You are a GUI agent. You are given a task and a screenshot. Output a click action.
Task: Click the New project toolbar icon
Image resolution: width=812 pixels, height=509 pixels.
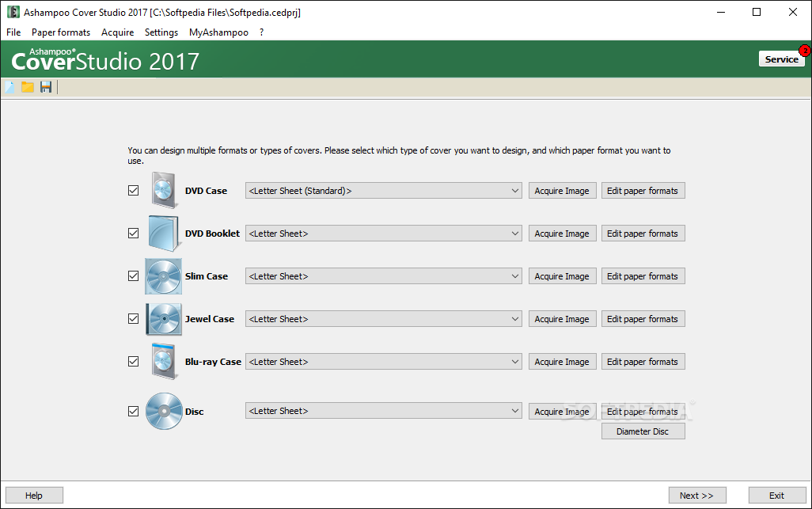point(9,87)
